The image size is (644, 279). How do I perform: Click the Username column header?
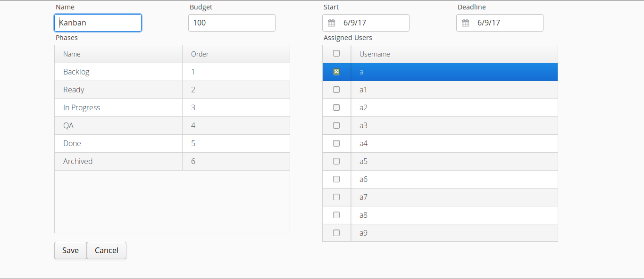[x=454, y=54]
